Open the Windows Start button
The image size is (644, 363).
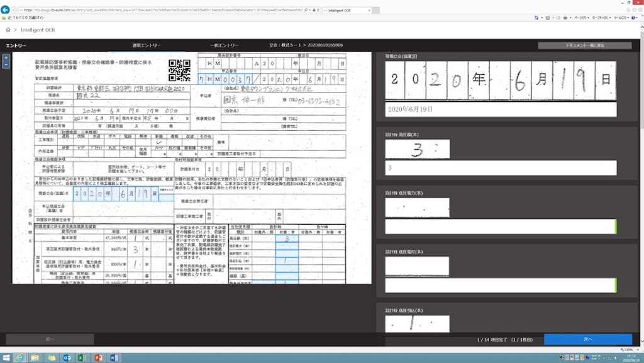(6, 358)
